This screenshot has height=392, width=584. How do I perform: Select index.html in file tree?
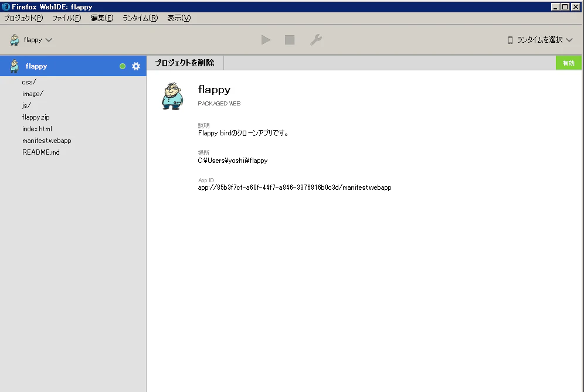point(38,129)
